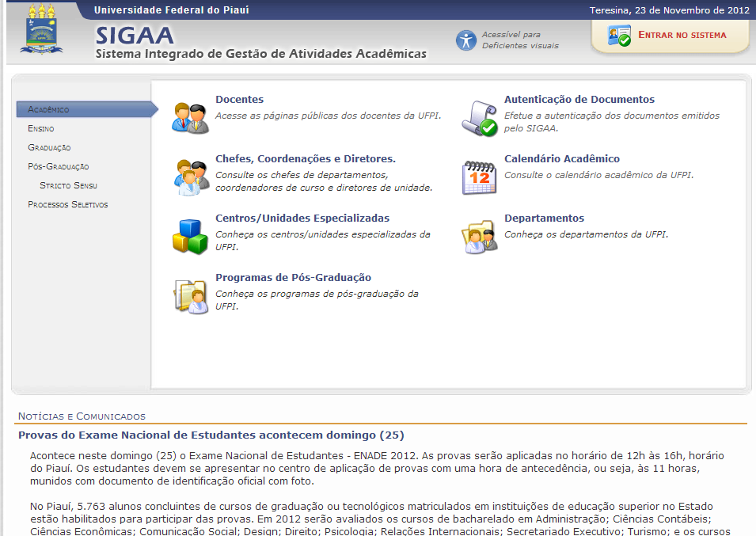The image size is (756, 536).
Task: Click description 'Acesse as páginas públicas dos docentes'
Action: (x=329, y=116)
